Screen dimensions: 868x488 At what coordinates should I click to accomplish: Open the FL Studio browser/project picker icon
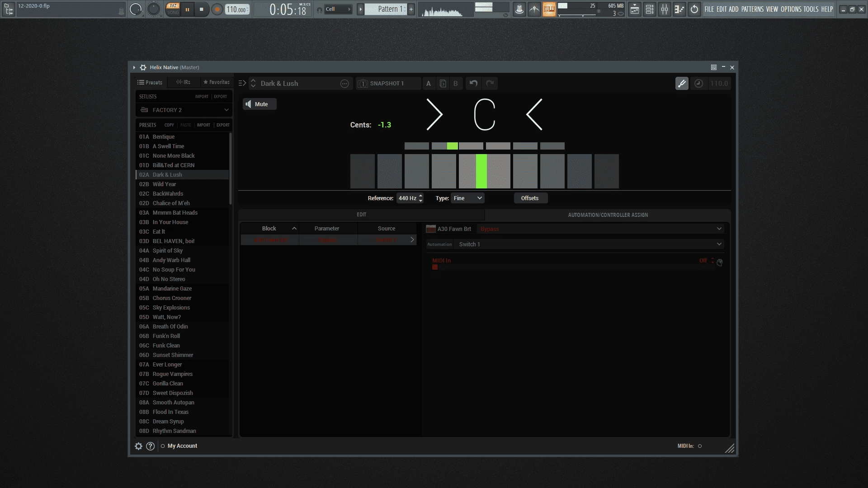[x=8, y=9]
